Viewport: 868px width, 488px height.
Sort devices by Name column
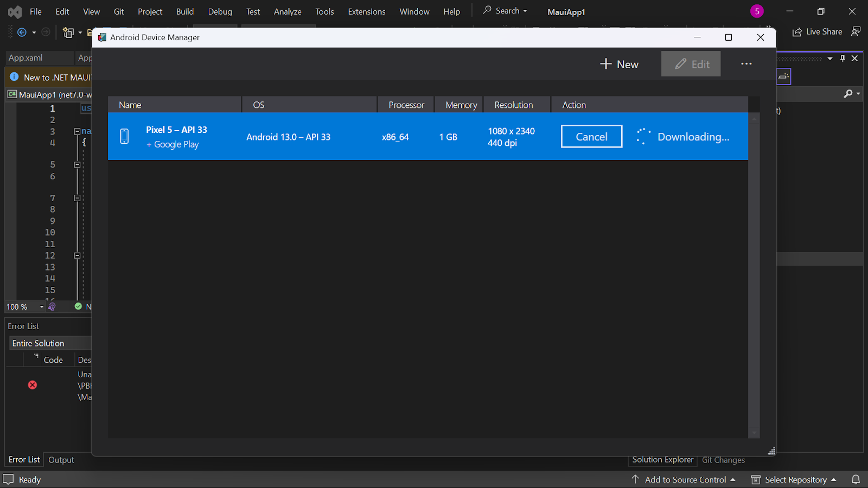pyautogui.click(x=174, y=105)
